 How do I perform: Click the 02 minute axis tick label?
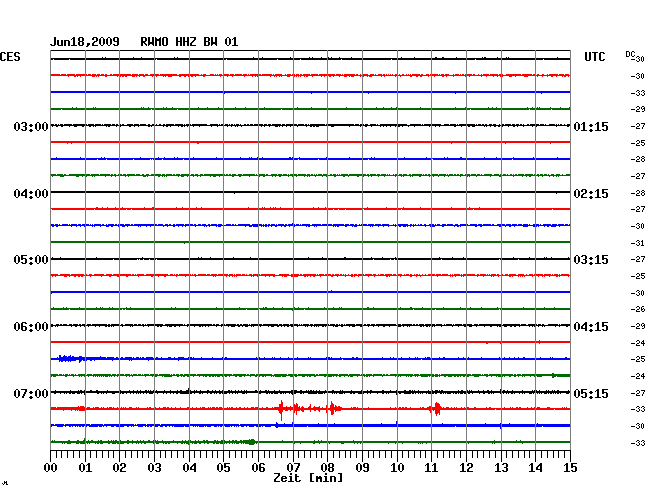119,468
